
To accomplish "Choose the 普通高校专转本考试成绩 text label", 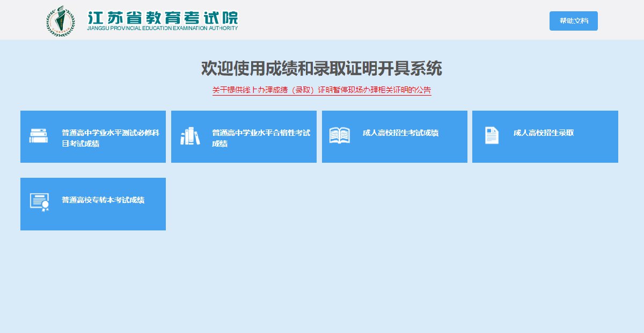I will pyautogui.click(x=103, y=200).
